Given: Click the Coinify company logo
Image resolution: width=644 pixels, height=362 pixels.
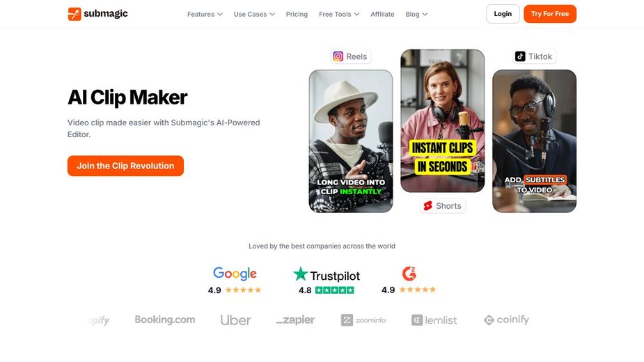Looking at the screenshot, I should pyautogui.click(x=506, y=320).
